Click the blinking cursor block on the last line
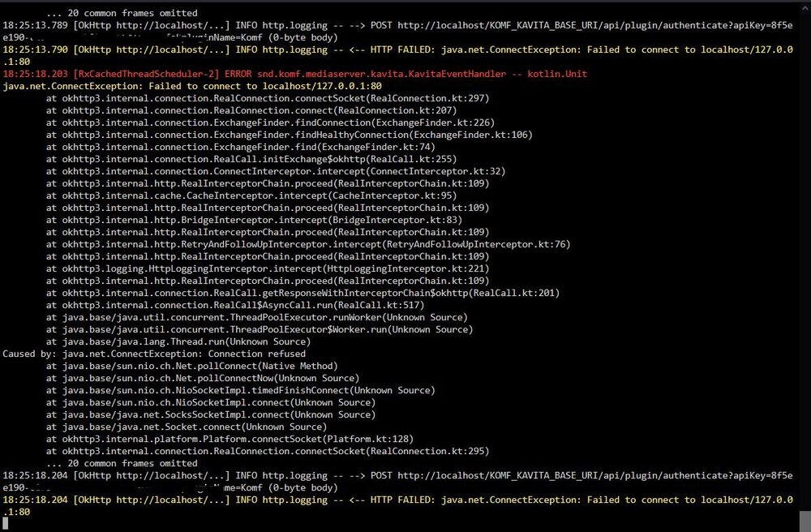Screen dimensions: 811x532 (x=6, y=524)
